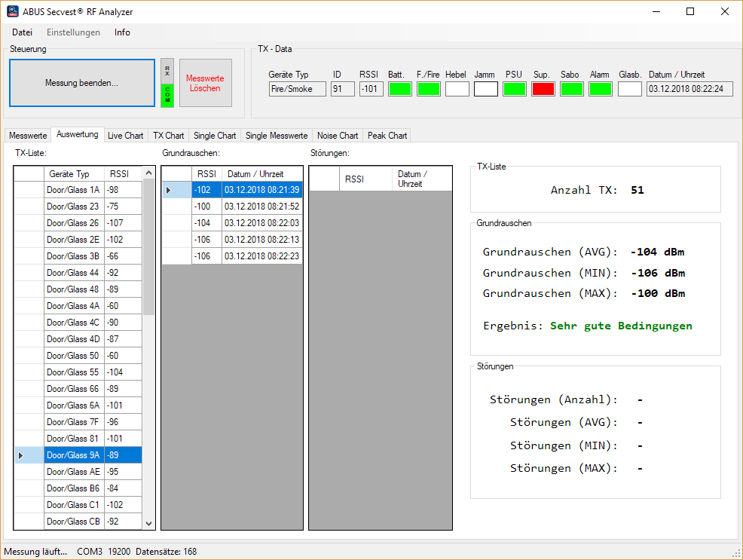Click the red Sup. status indicator

tap(543, 89)
